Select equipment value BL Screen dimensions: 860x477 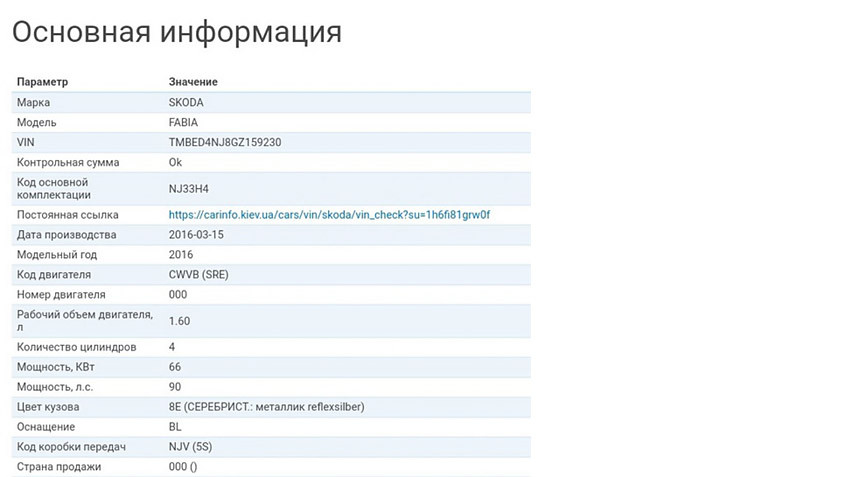click(x=175, y=427)
